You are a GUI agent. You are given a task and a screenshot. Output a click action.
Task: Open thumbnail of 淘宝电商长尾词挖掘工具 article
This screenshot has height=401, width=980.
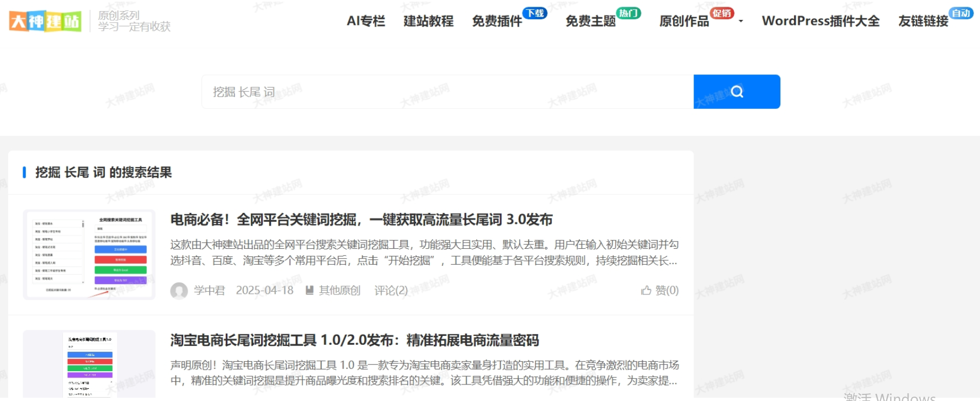pos(89,364)
